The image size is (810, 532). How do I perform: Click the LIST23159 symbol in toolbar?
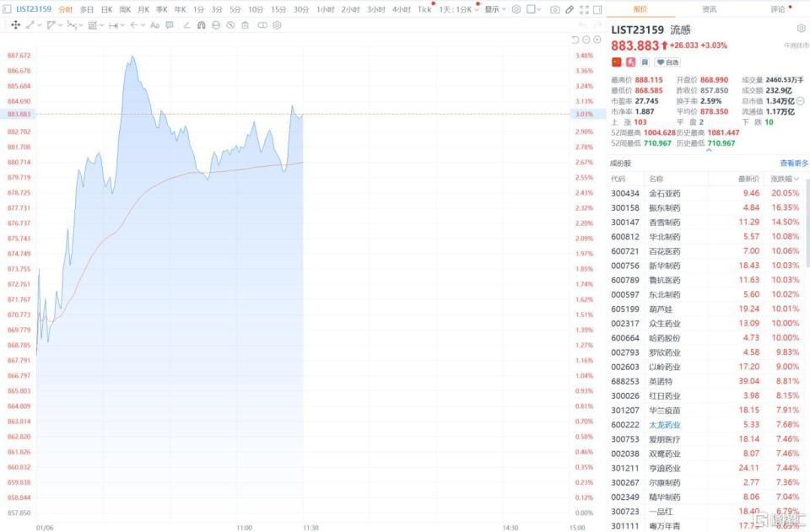(34, 9)
